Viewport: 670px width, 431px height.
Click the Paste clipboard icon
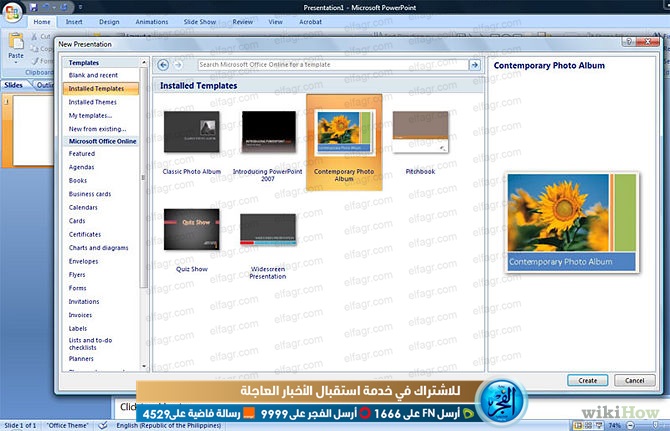pos(16,42)
